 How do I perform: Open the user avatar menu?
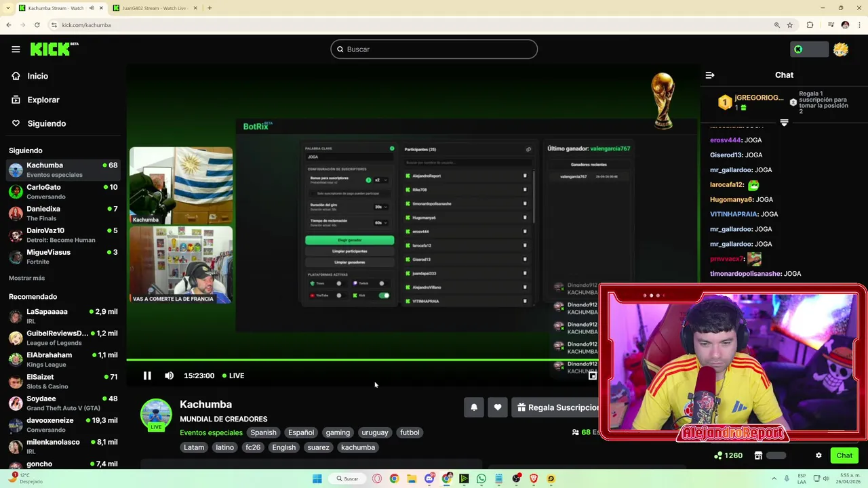point(841,49)
